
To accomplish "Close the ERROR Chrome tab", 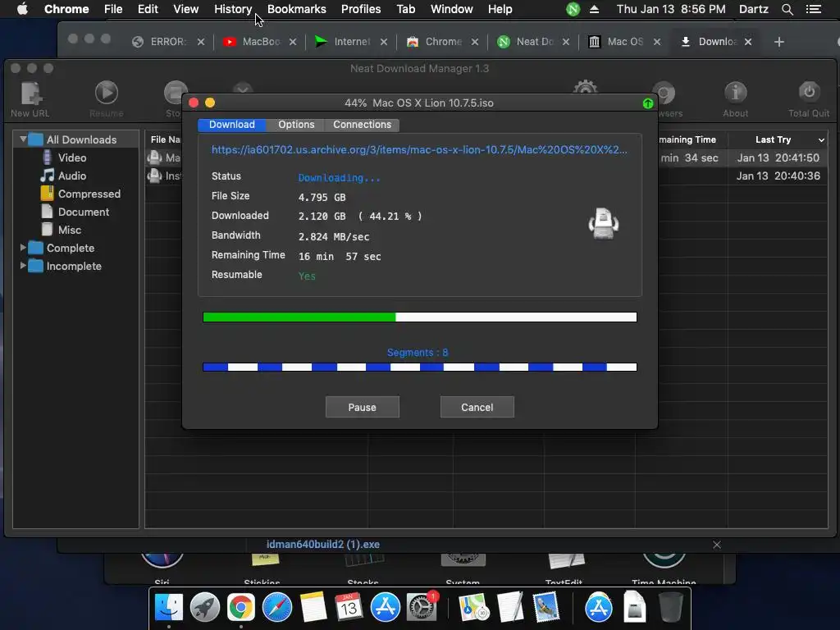I will pyautogui.click(x=201, y=42).
